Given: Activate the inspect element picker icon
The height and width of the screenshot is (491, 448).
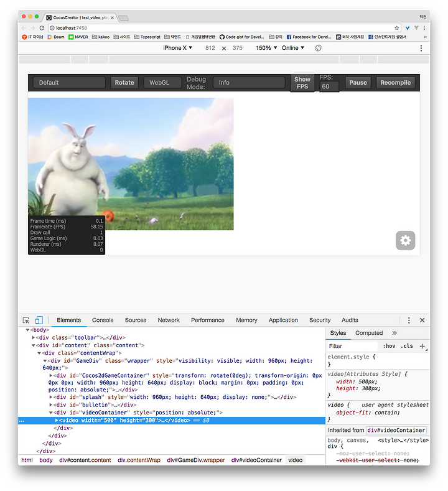Looking at the screenshot, I should pyautogui.click(x=26, y=320).
